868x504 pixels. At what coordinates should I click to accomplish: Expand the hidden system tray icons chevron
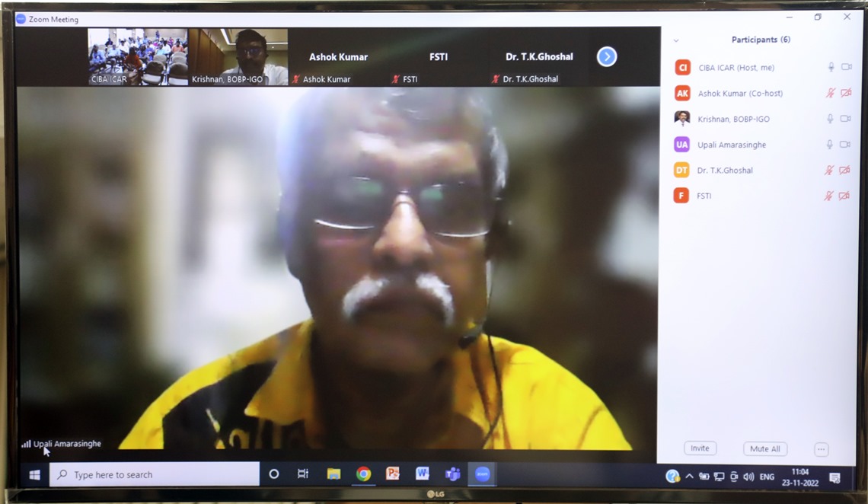tap(689, 477)
